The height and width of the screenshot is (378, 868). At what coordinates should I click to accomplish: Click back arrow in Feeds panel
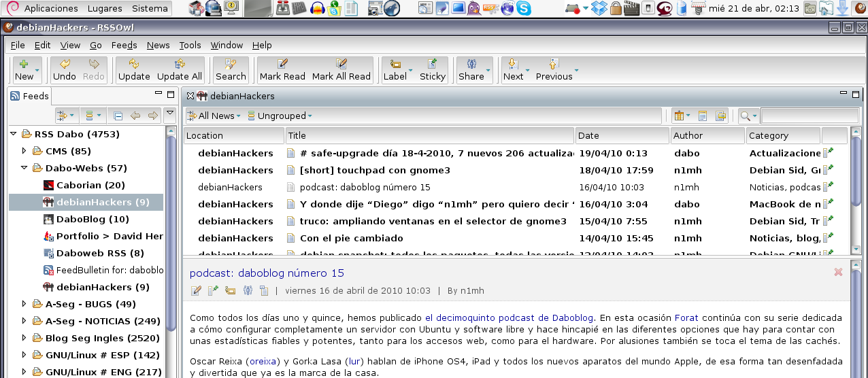pyautogui.click(x=135, y=116)
